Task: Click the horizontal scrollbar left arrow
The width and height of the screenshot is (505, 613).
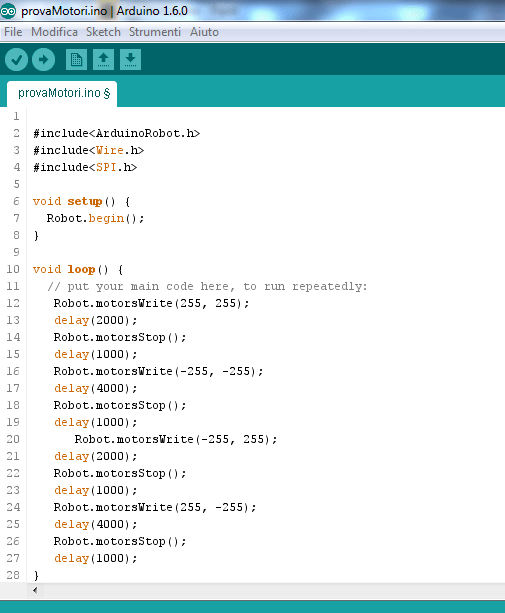Action: click(x=35, y=590)
